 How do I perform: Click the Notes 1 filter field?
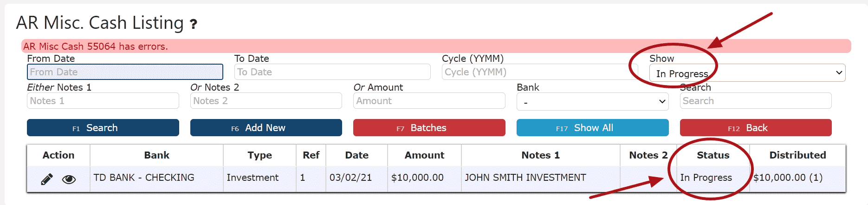click(x=103, y=101)
